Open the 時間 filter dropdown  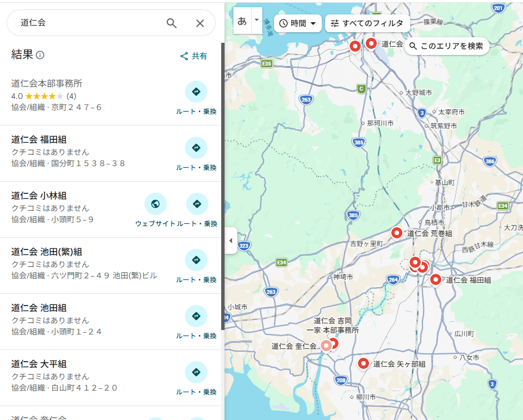click(x=298, y=23)
